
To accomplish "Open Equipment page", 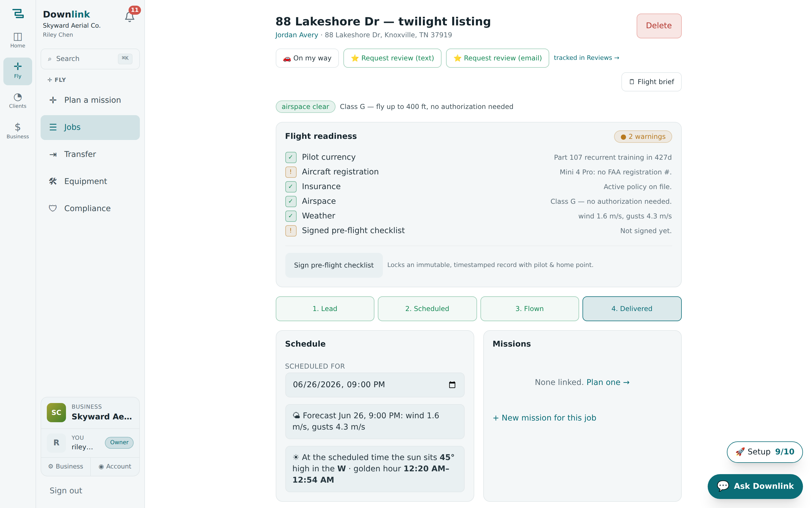I will [x=90, y=181].
